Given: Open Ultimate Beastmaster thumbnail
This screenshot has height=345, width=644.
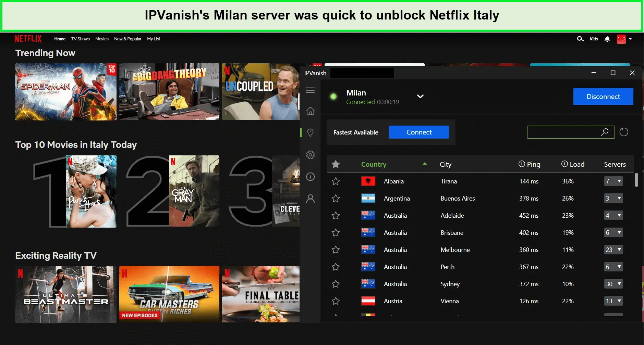Looking at the screenshot, I should [66, 294].
